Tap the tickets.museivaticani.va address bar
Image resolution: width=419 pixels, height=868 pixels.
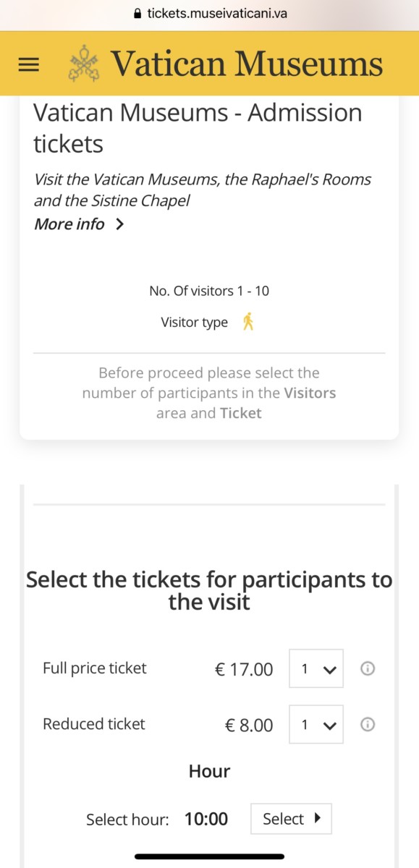[x=210, y=13]
